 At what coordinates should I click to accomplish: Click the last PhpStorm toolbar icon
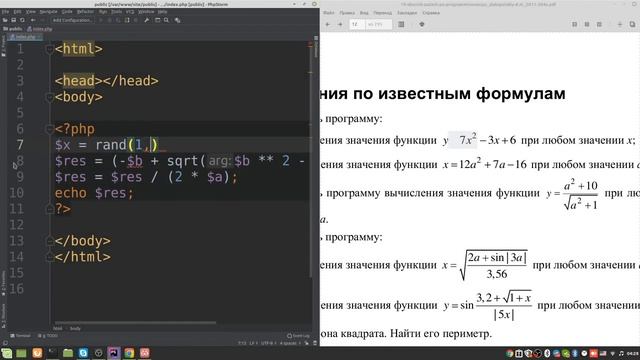[178, 20]
